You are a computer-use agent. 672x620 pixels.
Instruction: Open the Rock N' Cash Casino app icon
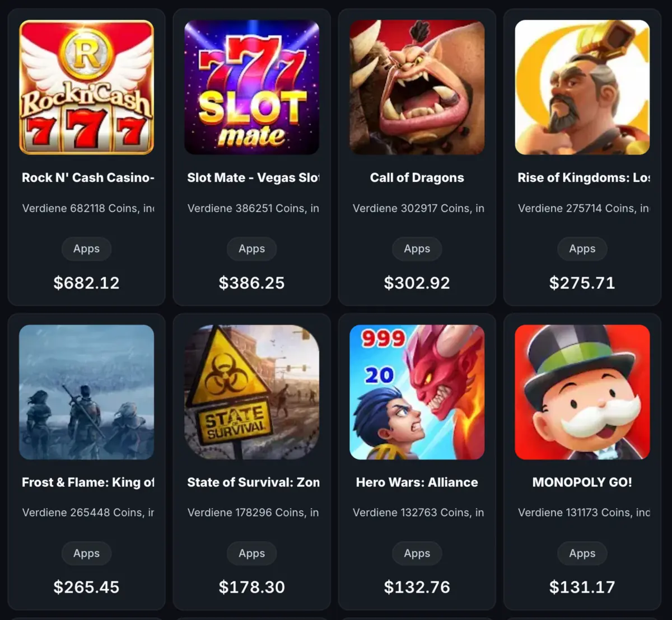point(86,87)
